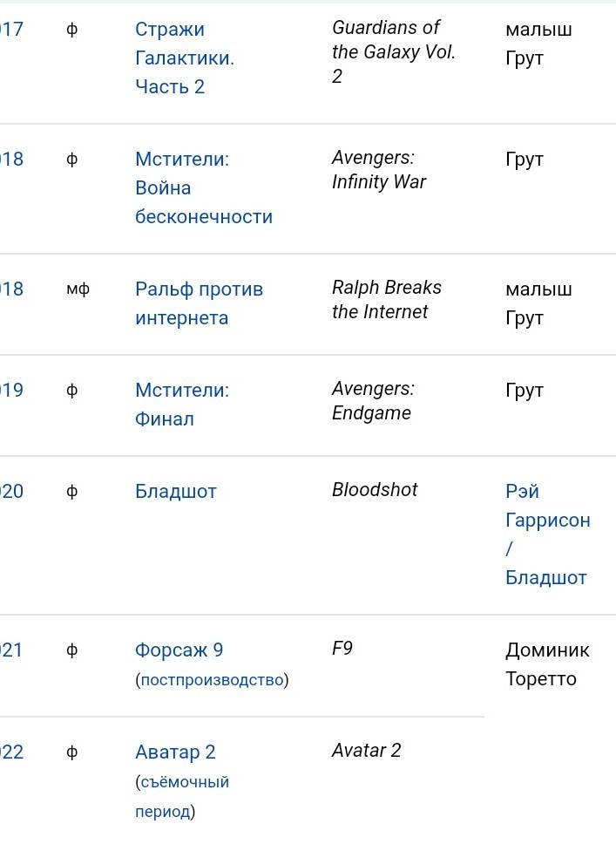This screenshot has height=844, width=616.
Task: Click the Доминик Торетто role cell
Action: pyautogui.click(x=547, y=664)
